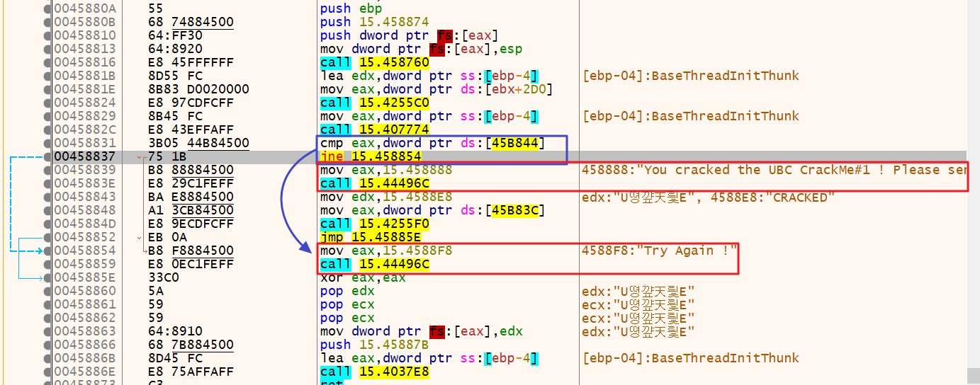Click the 'jmp 15.45885E' instruction
The height and width of the screenshot is (385, 980).
pyautogui.click(x=371, y=237)
